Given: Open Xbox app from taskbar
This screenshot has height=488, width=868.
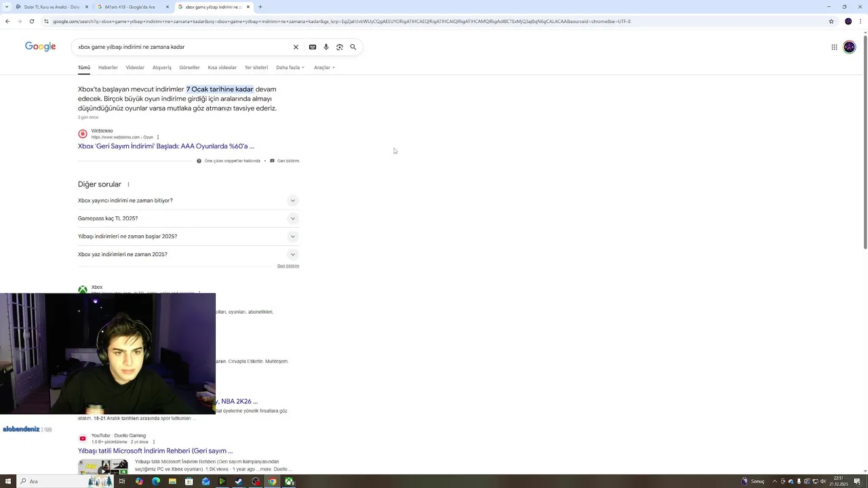Looking at the screenshot, I should 289,481.
